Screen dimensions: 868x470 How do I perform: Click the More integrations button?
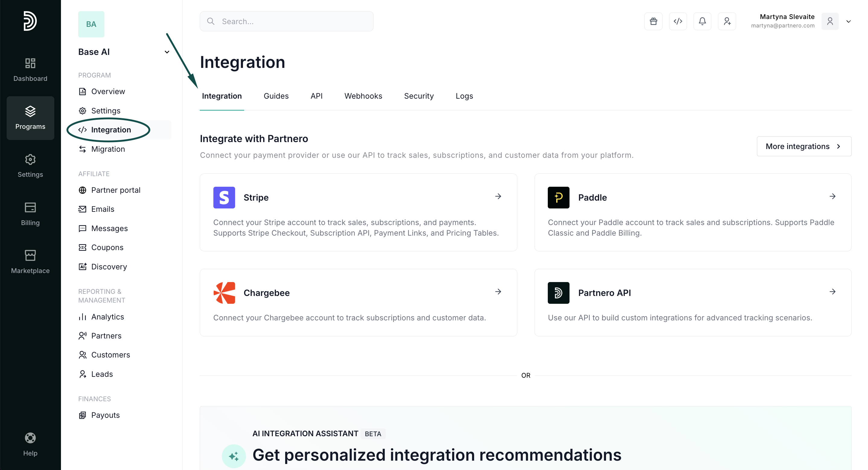tap(804, 146)
